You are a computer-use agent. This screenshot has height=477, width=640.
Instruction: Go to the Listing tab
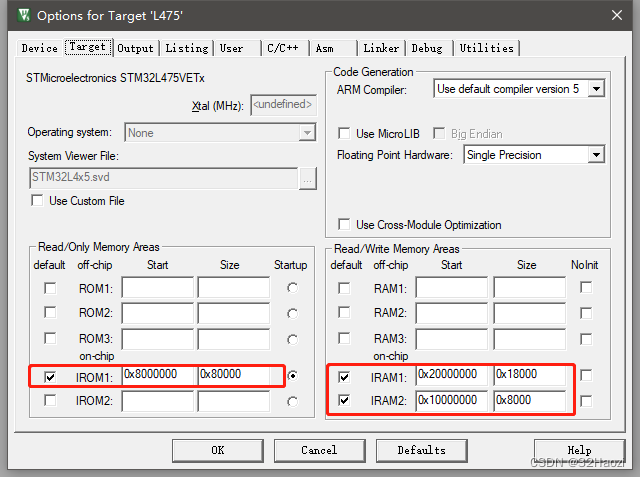(x=187, y=48)
